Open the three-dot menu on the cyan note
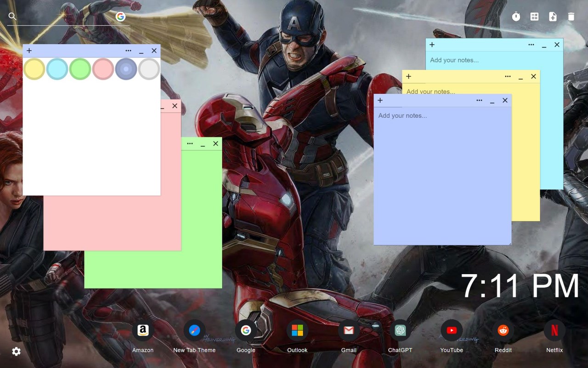588x368 pixels. pos(531,45)
